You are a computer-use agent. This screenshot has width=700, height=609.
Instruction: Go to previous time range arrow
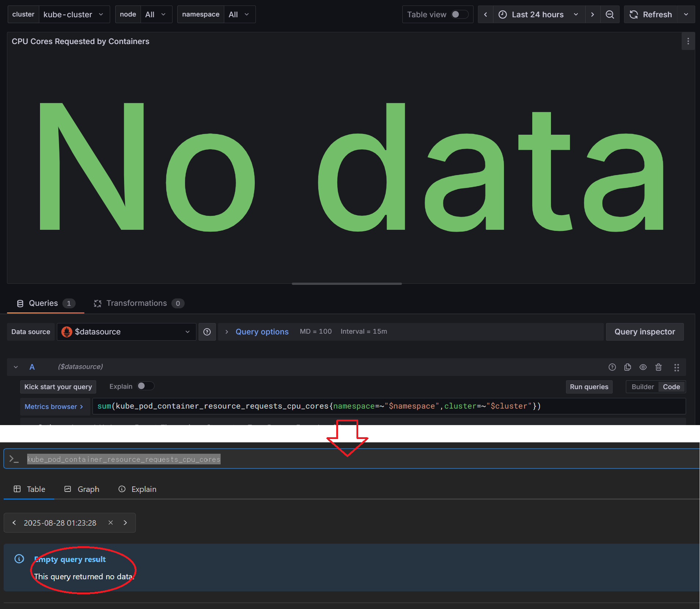486,15
